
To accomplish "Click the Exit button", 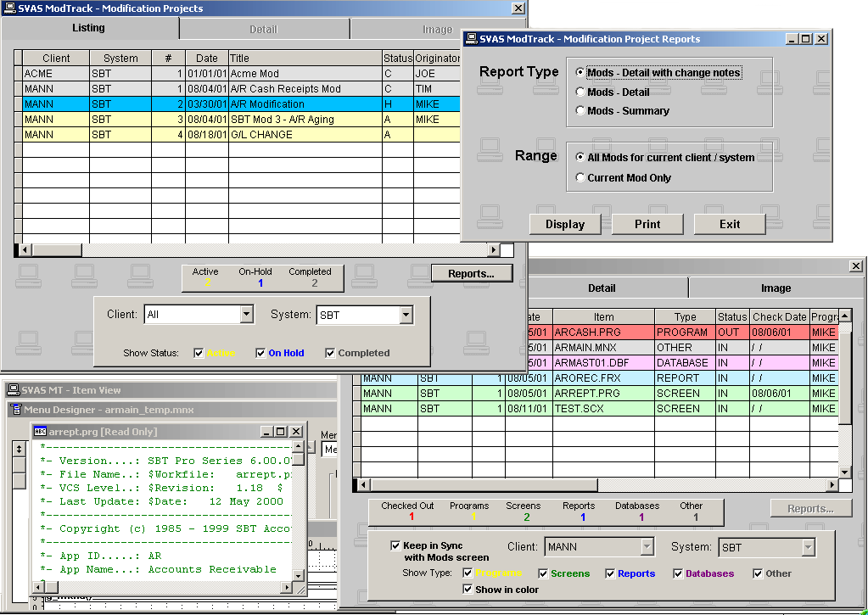I will [x=730, y=224].
